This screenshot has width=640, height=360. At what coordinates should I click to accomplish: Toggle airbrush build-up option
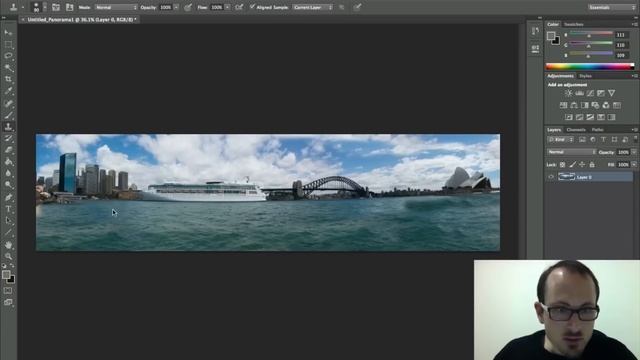[239, 7]
